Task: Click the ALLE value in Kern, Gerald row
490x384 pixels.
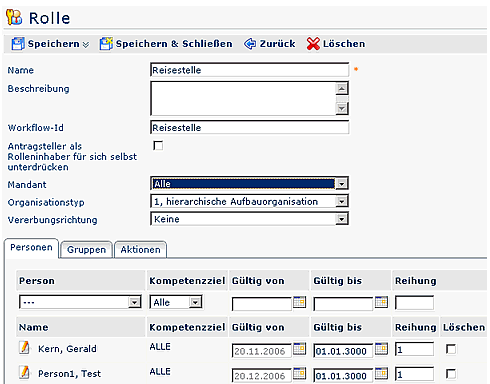Action: (x=160, y=347)
